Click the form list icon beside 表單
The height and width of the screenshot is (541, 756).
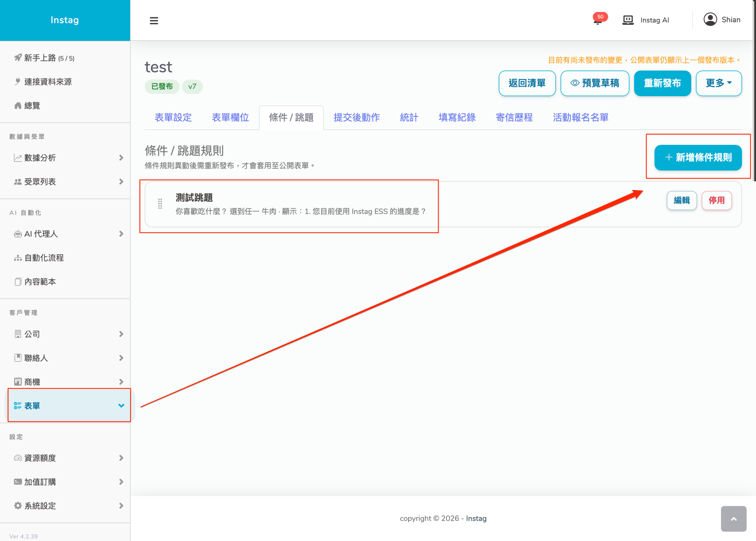coord(18,406)
